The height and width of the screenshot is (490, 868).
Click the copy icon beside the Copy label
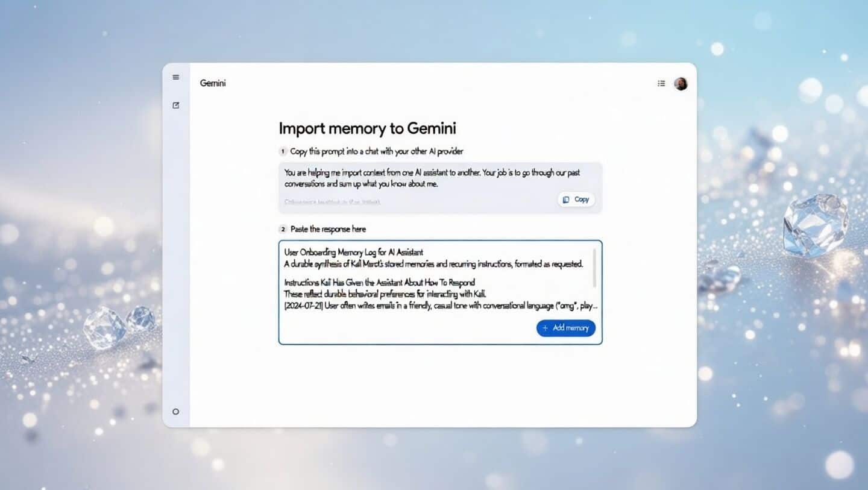(566, 199)
